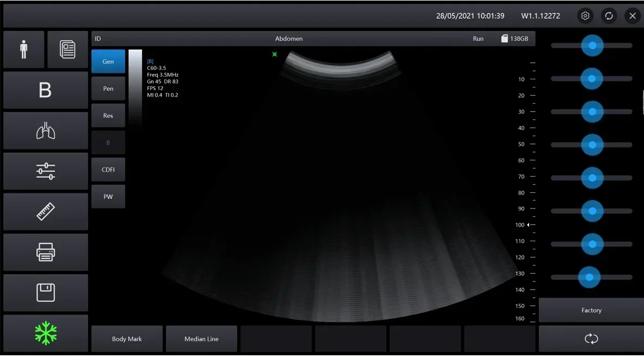
Task: Click the refresh icon in top bar
Action: [609, 16]
